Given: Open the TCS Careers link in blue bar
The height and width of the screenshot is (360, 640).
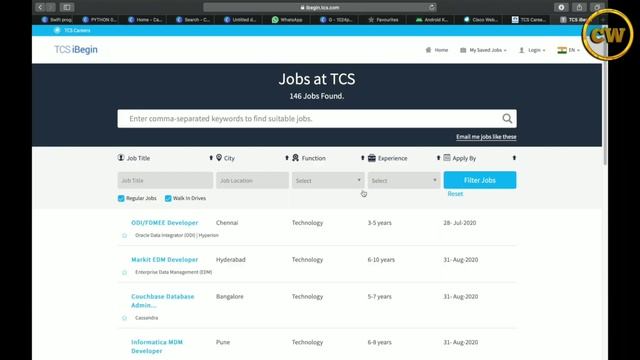Looking at the screenshot, I should click(72, 30).
